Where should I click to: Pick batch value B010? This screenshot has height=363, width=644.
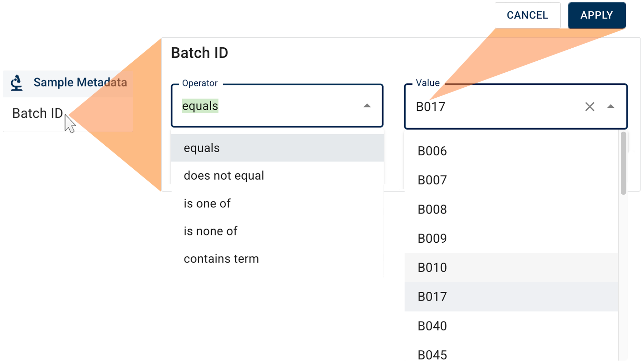(432, 268)
